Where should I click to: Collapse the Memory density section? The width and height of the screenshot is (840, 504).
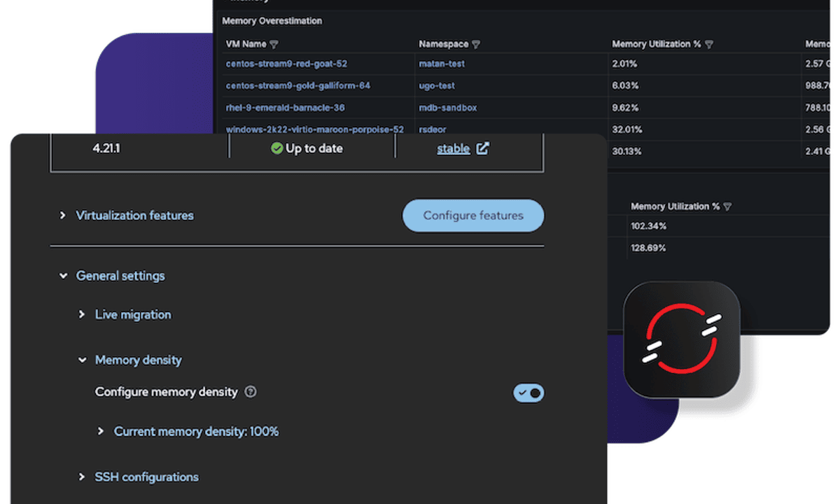coord(82,360)
